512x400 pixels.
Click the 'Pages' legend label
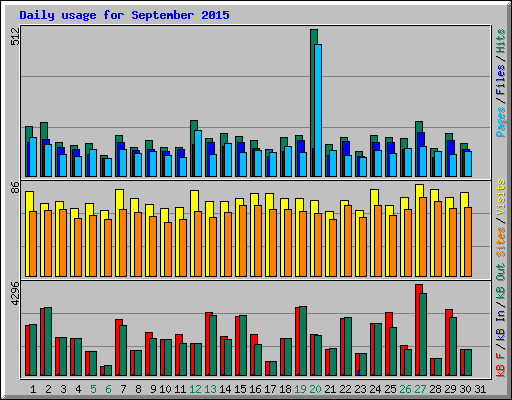point(501,122)
